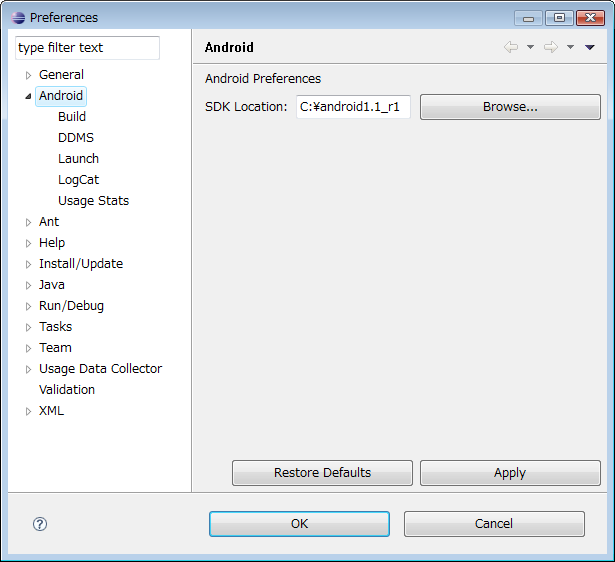Expand the Tasks tree node
Viewport: 615px width, 562px height.
[x=28, y=327]
